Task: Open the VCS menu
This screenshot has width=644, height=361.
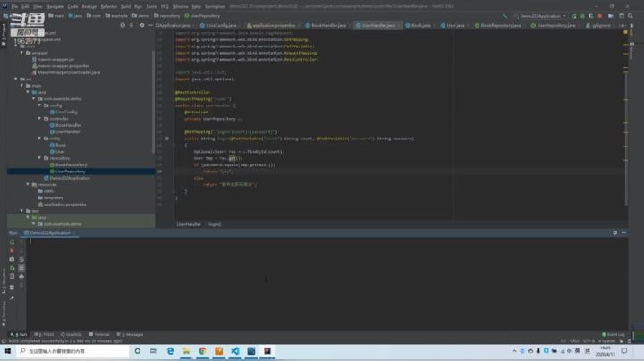Action: click(165, 6)
